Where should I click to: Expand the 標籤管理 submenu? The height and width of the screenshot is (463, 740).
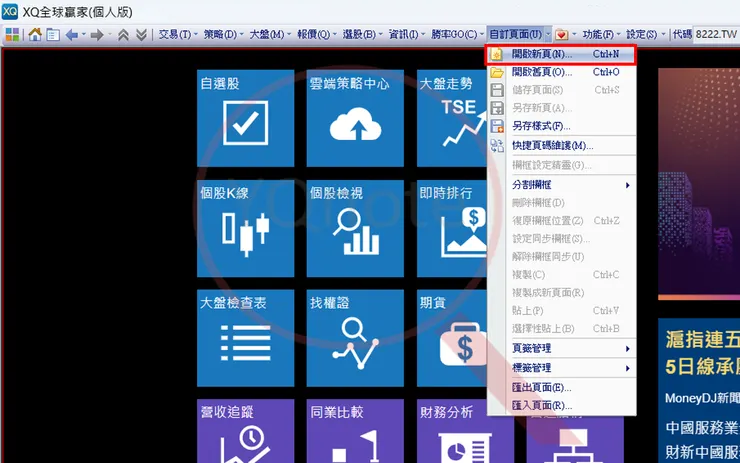pyautogui.click(x=561, y=368)
